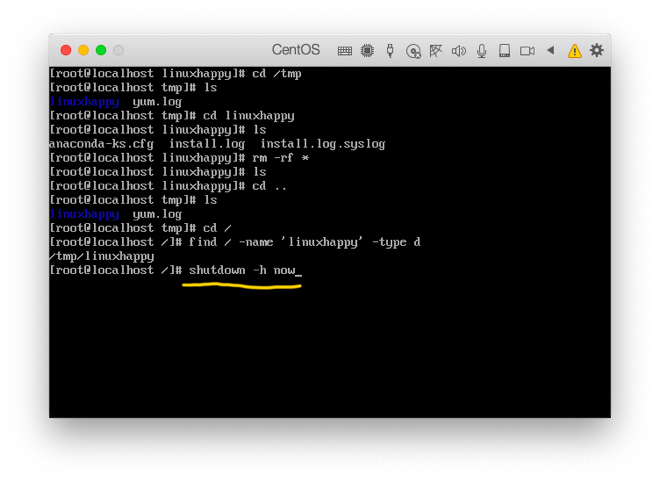Click the CD/DVD disc icon
The height and width of the screenshot is (483, 660).
pyautogui.click(x=413, y=51)
